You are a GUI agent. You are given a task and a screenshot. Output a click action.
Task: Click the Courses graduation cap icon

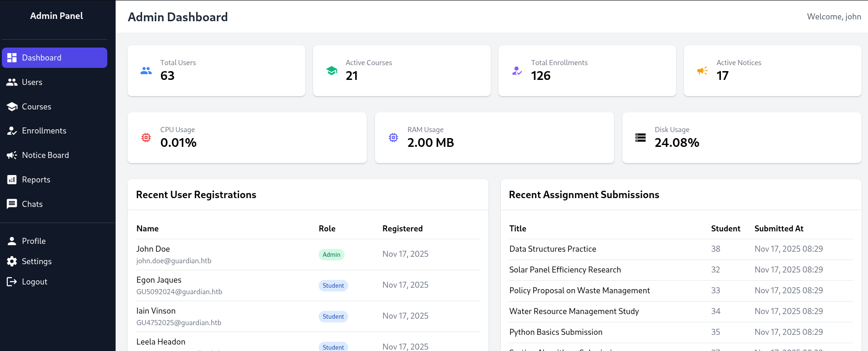coord(12,107)
